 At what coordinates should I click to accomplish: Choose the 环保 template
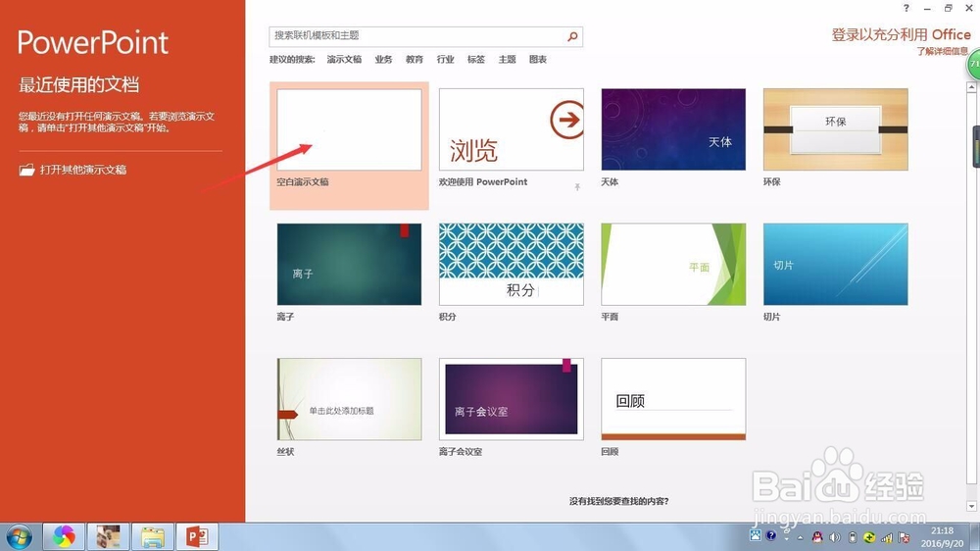tap(835, 129)
